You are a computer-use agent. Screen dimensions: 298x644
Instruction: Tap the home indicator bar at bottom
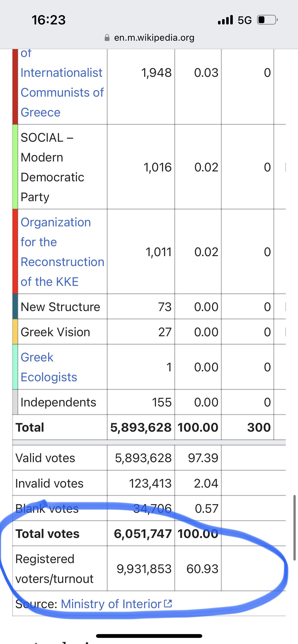(149, 636)
